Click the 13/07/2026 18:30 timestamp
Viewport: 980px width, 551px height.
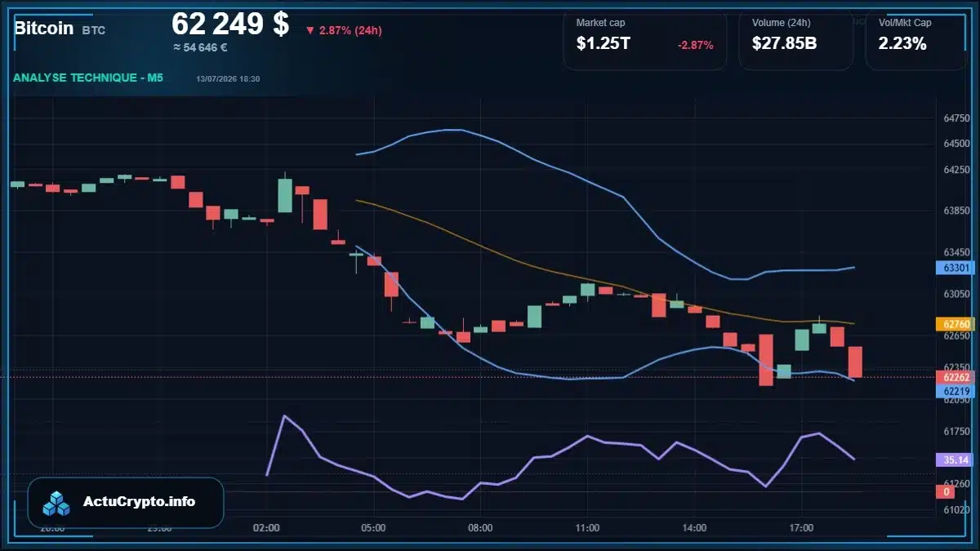pyautogui.click(x=228, y=78)
